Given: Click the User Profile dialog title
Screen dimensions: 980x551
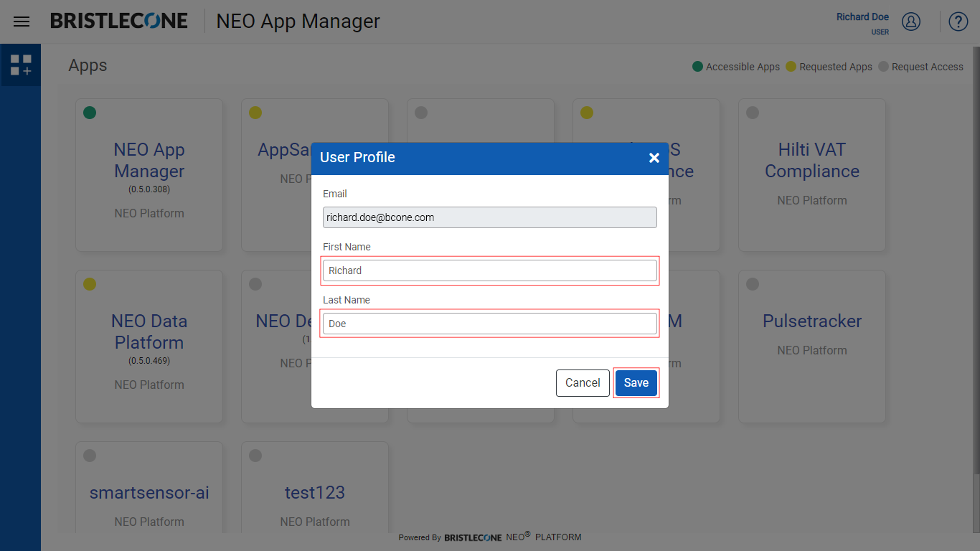Looking at the screenshot, I should [x=357, y=158].
